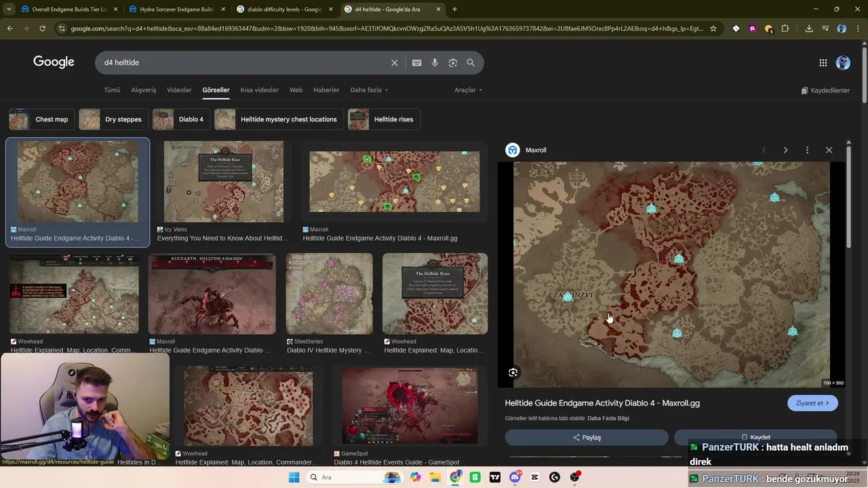Expand the Araçlar tools dropdown

(468, 90)
